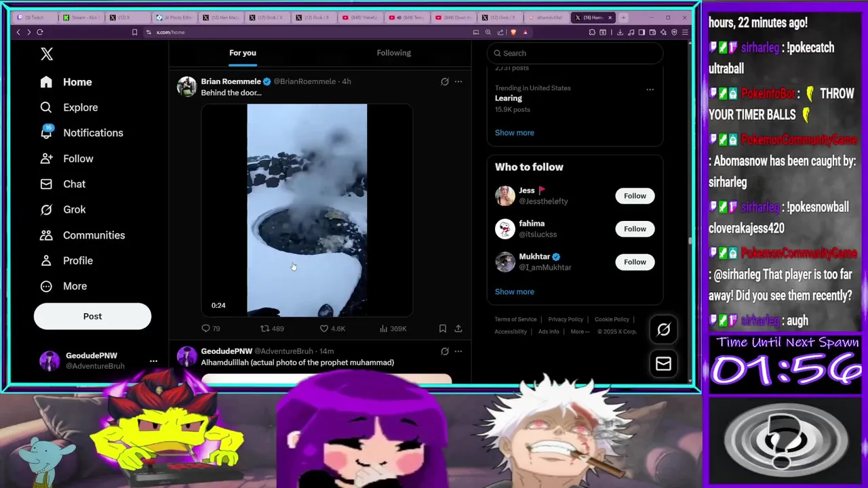The width and height of the screenshot is (868, 488).
Task: Open the Ads info footer link
Action: [x=549, y=331]
